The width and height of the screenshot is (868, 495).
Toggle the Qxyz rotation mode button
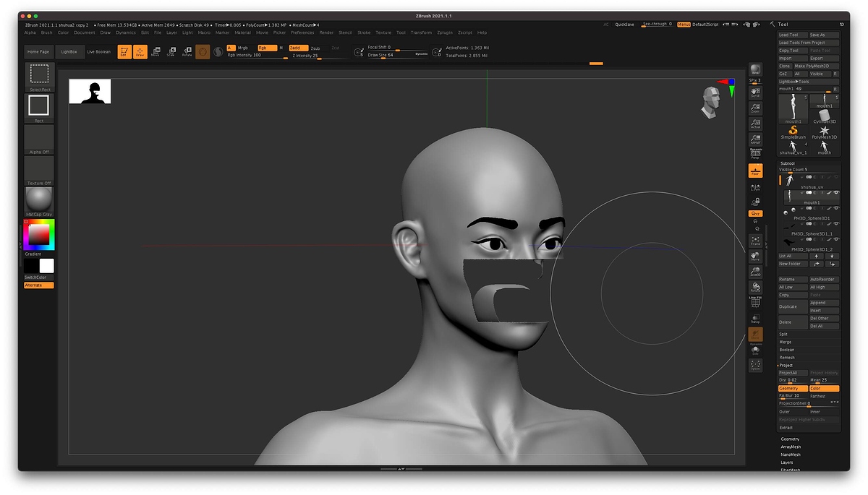point(755,213)
